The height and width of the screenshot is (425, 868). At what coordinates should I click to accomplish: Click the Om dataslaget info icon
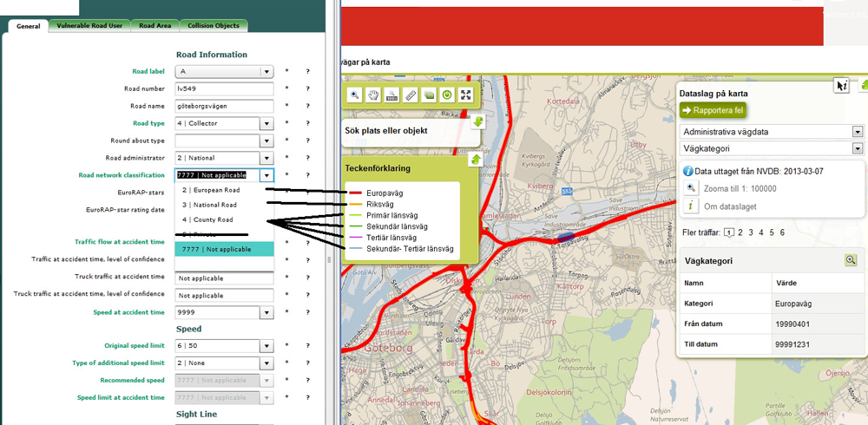click(691, 206)
